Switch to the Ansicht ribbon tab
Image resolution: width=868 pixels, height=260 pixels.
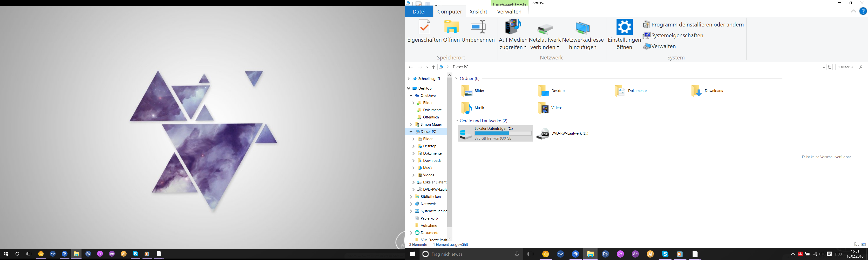[x=478, y=12]
